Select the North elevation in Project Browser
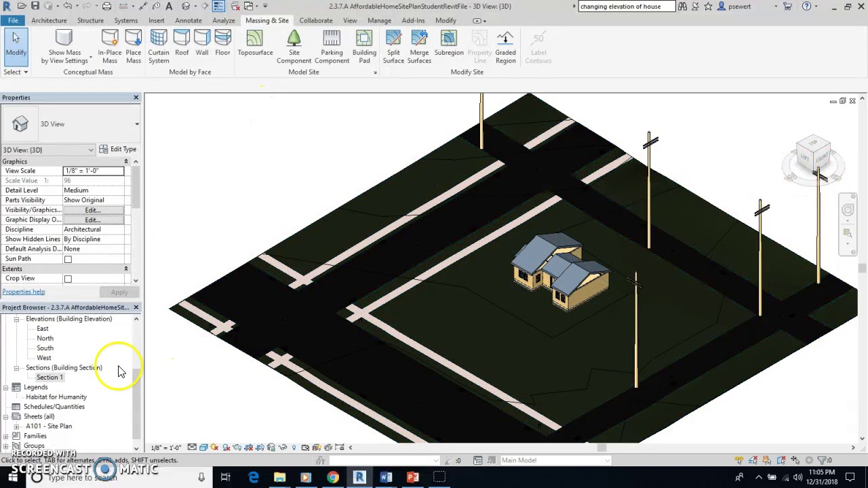 click(x=45, y=338)
